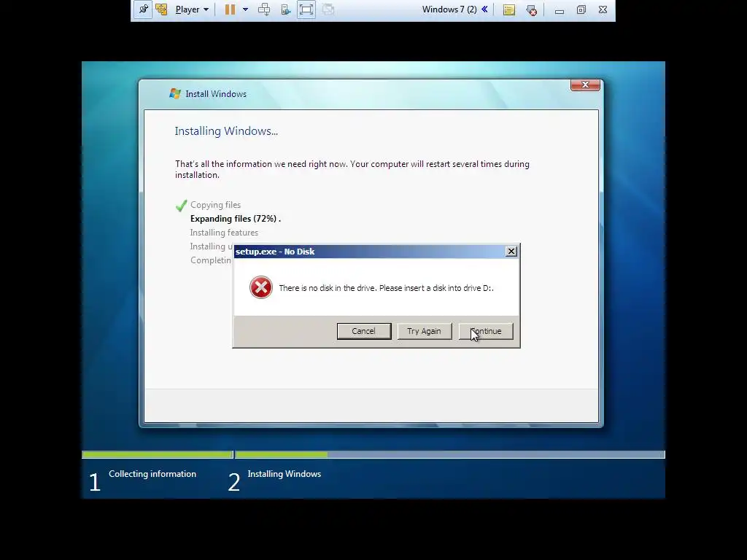Click Continue in the No Disk dialog
Screen dimensions: 747x560
(486, 331)
